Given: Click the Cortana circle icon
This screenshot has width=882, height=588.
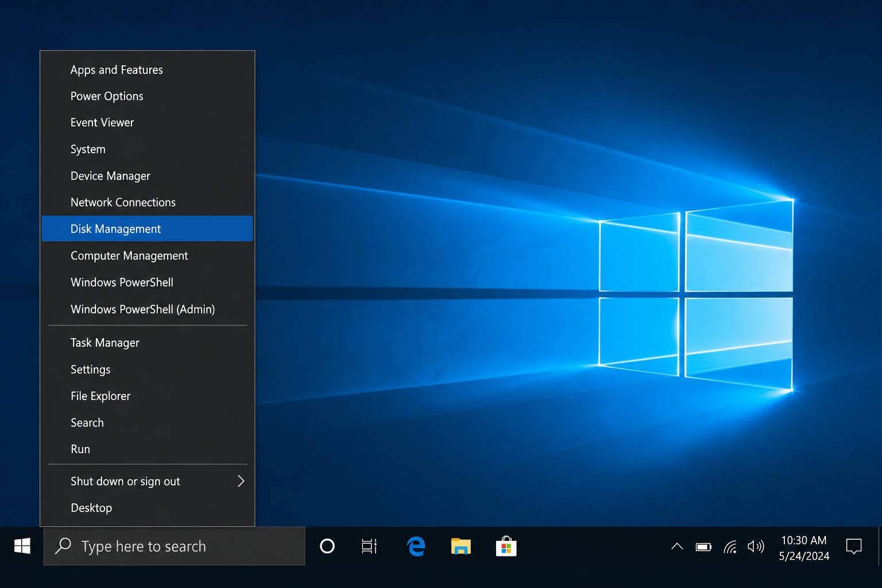Looking at the screenshot, I should 327,546.
